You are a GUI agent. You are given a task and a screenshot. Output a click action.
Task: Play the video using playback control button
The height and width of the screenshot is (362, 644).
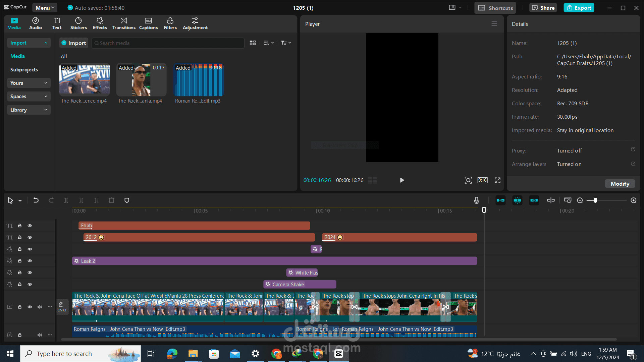coord(402,180)
